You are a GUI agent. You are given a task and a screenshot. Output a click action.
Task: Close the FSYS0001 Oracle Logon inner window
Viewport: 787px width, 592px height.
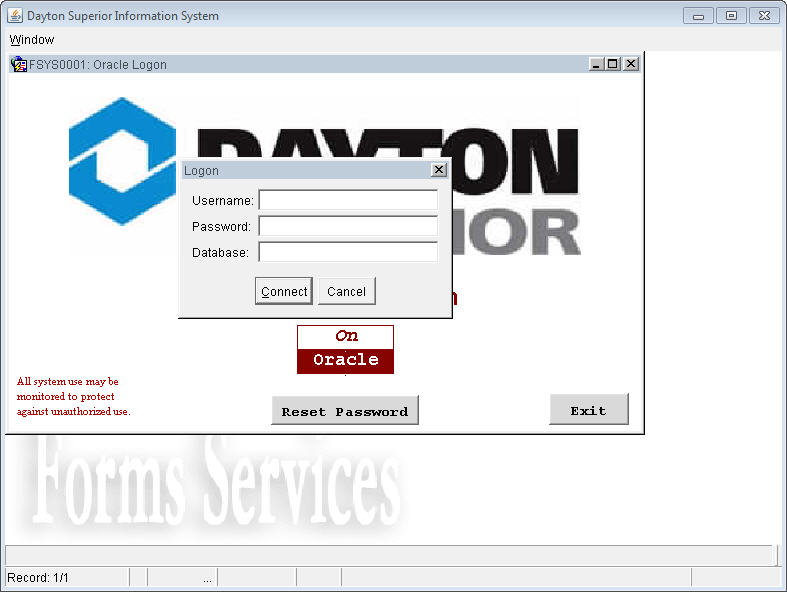pyautogui.click(x=630, y=64)
